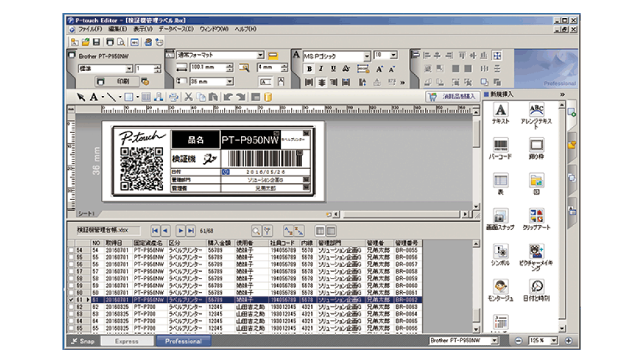This screenshot has width=644, height=363.
Task: Open the File (ファイル) menu
Action: (x=90, y=29)
